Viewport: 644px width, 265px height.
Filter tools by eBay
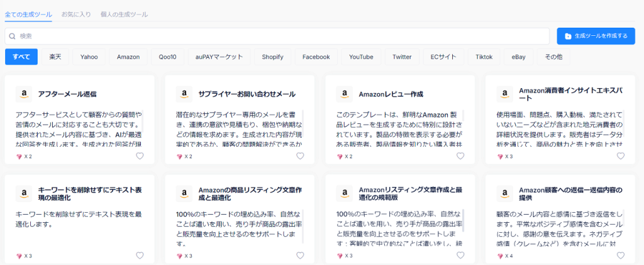[x=518, y=57]
